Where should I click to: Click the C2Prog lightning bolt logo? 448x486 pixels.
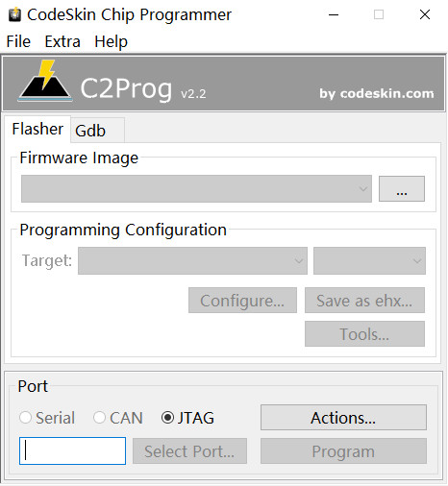tap(45, 81)
